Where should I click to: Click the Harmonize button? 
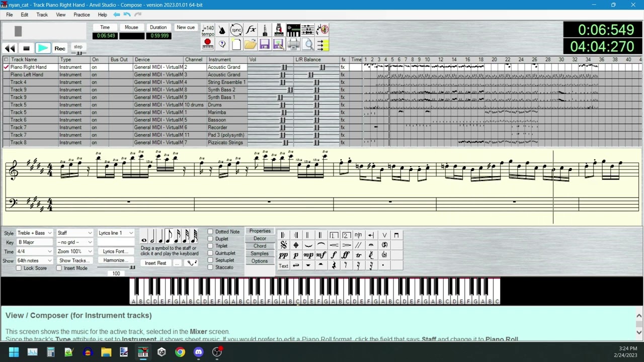(x=116, y=260)
